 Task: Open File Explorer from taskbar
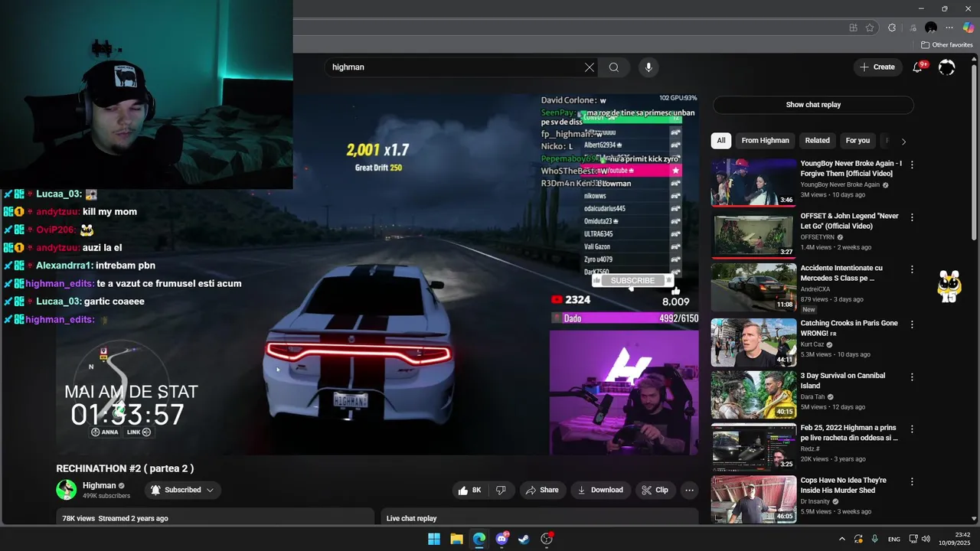pyautogui.click(x=456, y=539)
